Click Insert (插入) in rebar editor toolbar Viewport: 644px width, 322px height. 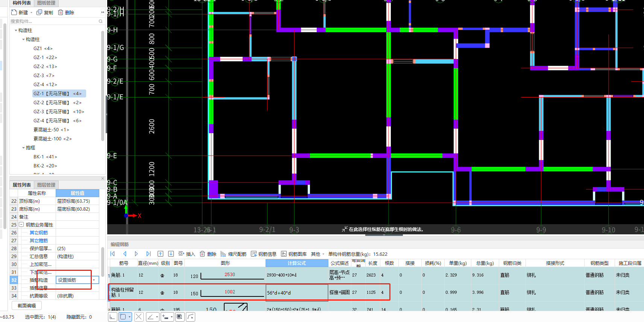187,254
